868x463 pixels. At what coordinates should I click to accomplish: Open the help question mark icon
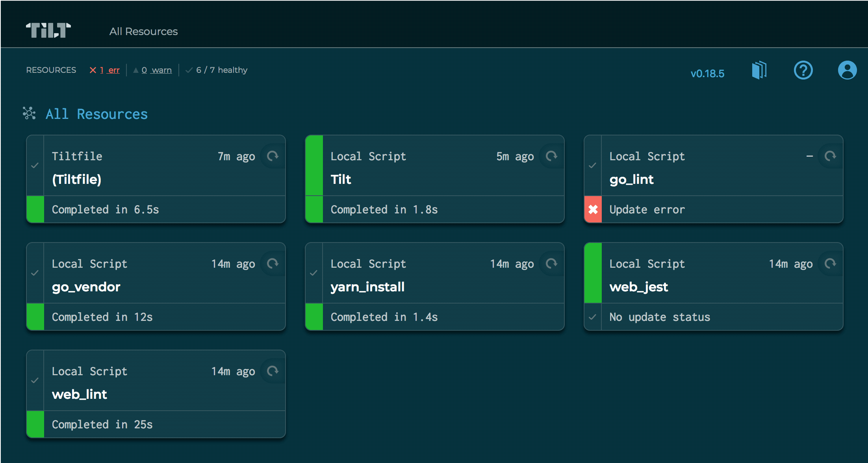(803, 70)
